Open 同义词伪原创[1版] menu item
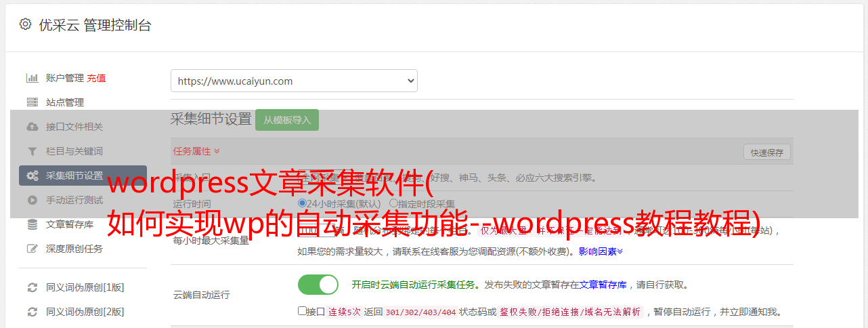This screenshot has height=328, width=868. pos(85,287)
